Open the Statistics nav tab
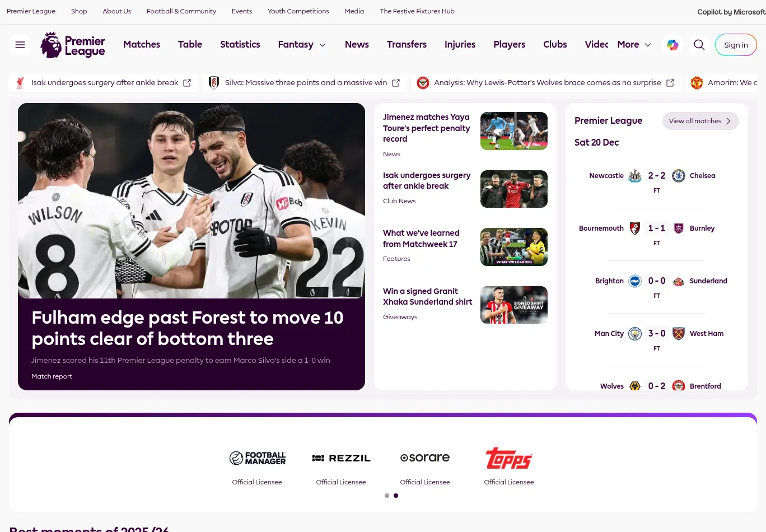Screen dimensions: 766x532 240,45
